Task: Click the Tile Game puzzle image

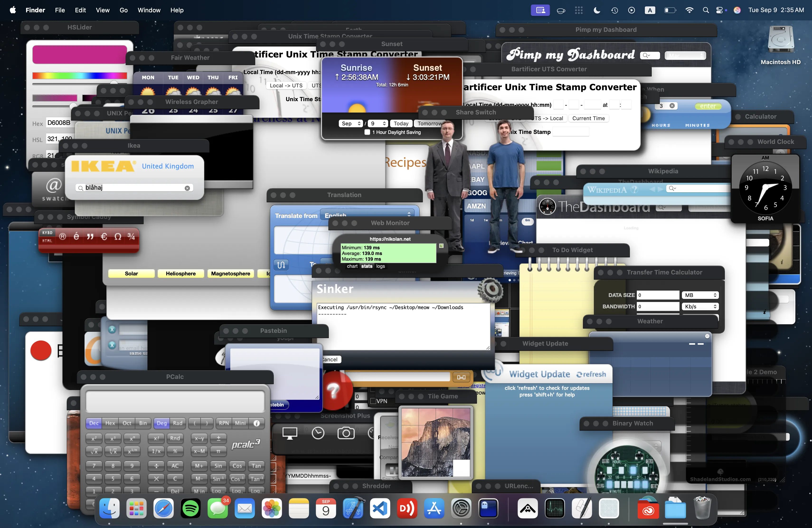Action: click(x=436, y=442)
